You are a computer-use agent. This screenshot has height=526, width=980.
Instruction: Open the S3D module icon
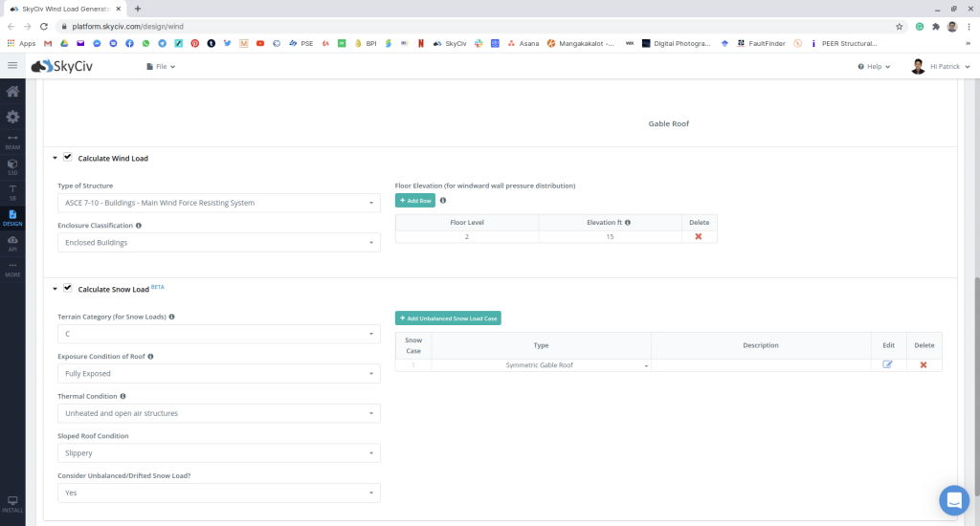tap(12, 166)
